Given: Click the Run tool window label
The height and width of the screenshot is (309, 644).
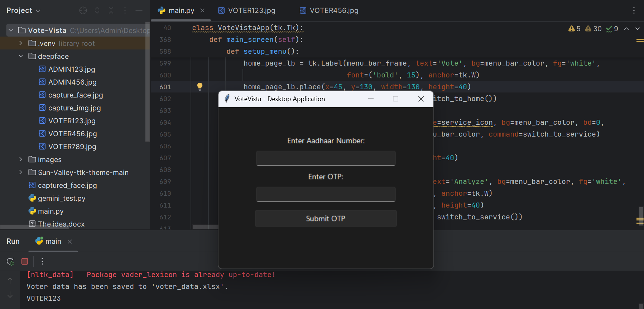Looking at the screenshot, I should click(x=13, y=241).
